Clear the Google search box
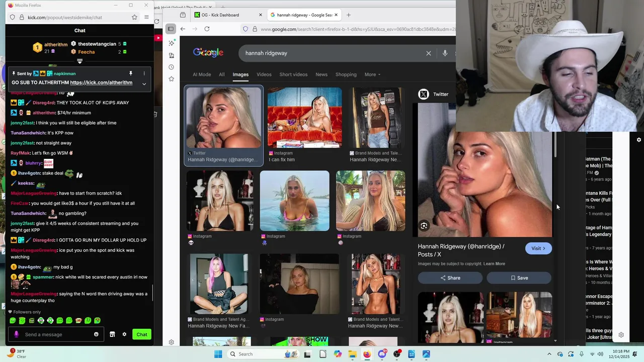The image size is (644, 362). coord(429,53)
